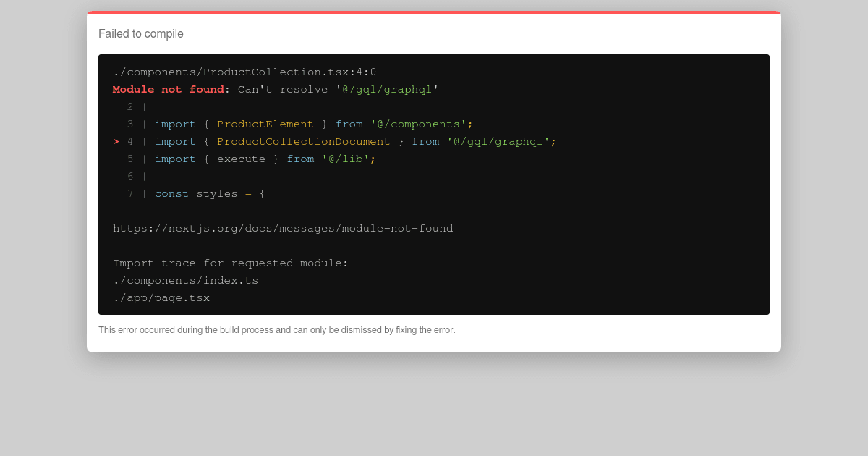Image resolution: width=868 pixels, height=456 pixels.
Task: Select the './app/page.tsx' import trace entry
Action: click(161, 297)
